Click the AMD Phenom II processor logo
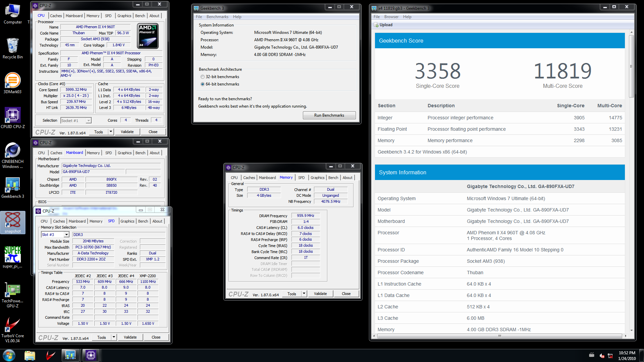 (148, 36)
